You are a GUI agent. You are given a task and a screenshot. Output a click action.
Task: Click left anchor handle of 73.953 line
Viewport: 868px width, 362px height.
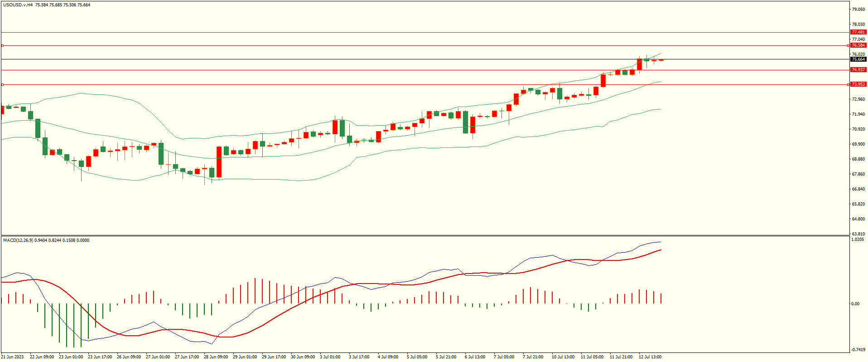[x=2, y=84]
